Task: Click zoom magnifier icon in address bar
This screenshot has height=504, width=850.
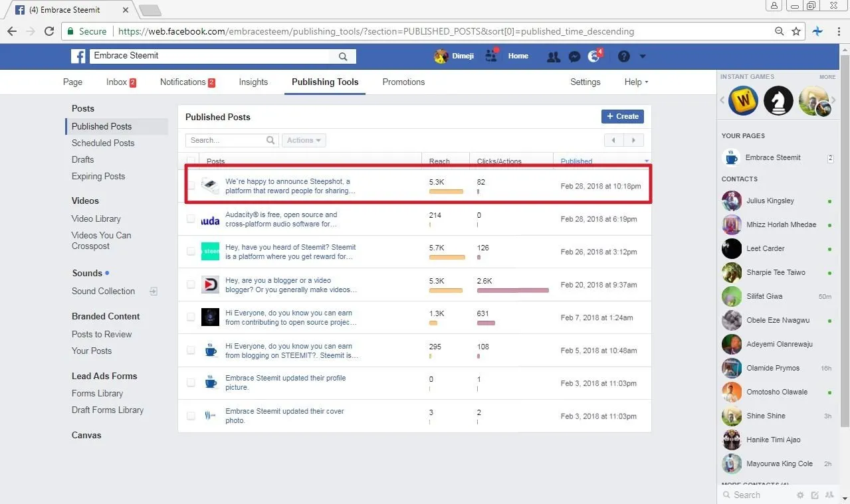Action: (780, 31)
